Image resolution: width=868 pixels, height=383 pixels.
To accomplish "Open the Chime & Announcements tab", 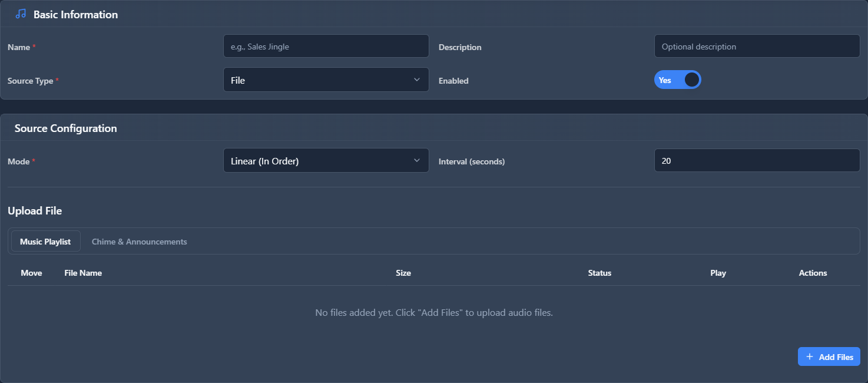I will coord(140,242).
